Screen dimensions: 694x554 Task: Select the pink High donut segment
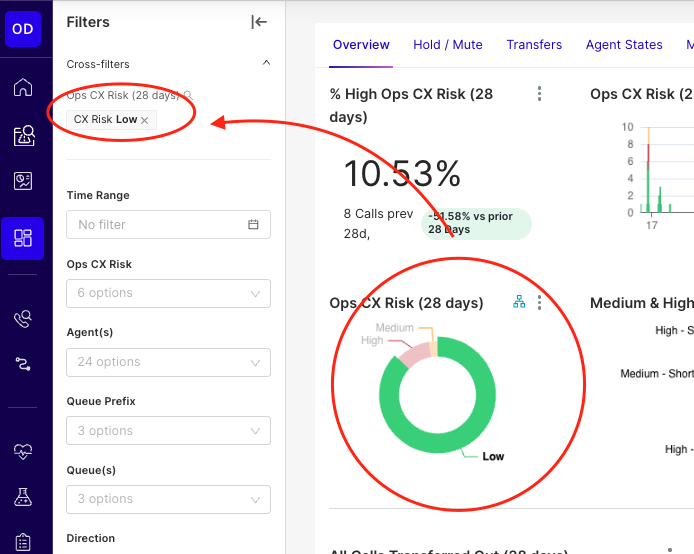click(415, 355)
